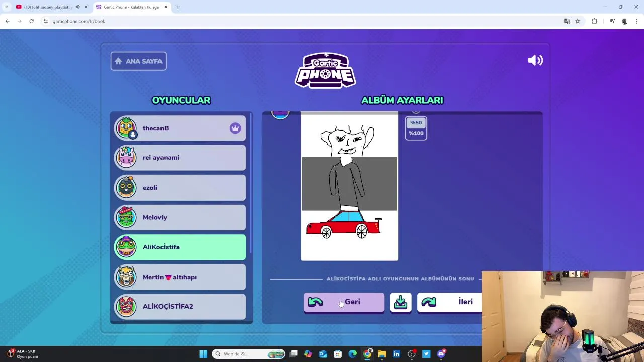Viewport: 644px width, 362px height.
Task: Click Mertin altıhapı's avatar icon
Action: coord(126,277)
